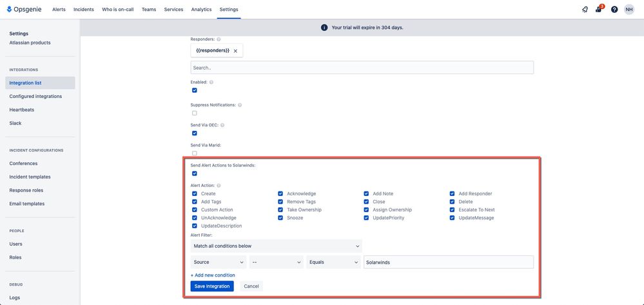Uncheck the Add Note alert action
Image resolution: width=644 pixels, height=305 pixels.
366,193
